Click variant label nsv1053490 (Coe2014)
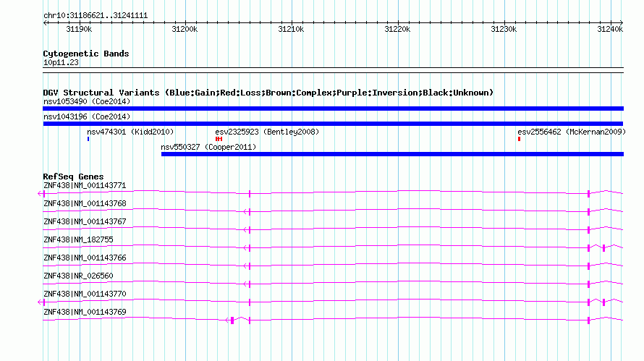Viewport: 644px width, 361px height. click(x=87, y=101)
